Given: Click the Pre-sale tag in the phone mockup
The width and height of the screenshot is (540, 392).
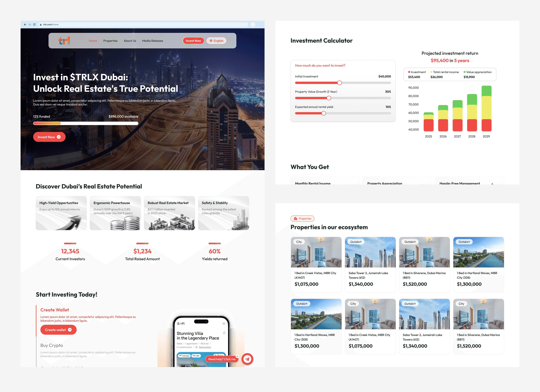Looking at the screenshot, I should click(196, 356).
